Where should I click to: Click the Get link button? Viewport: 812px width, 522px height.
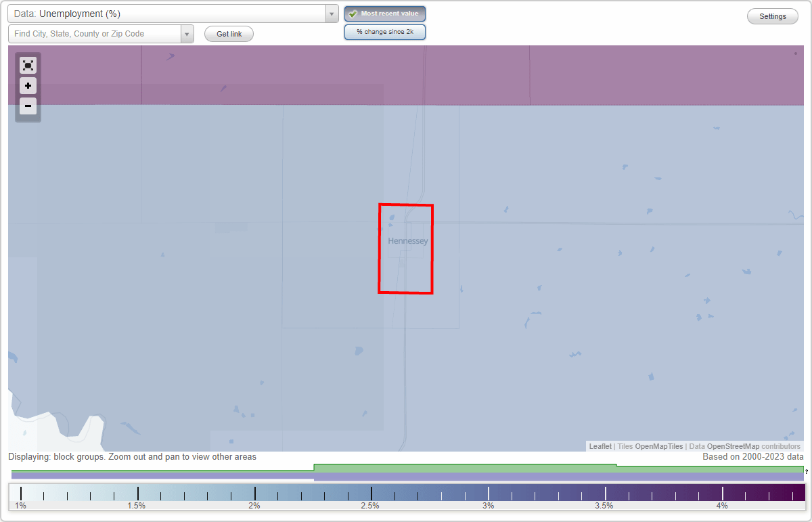(x=229, y=34)
